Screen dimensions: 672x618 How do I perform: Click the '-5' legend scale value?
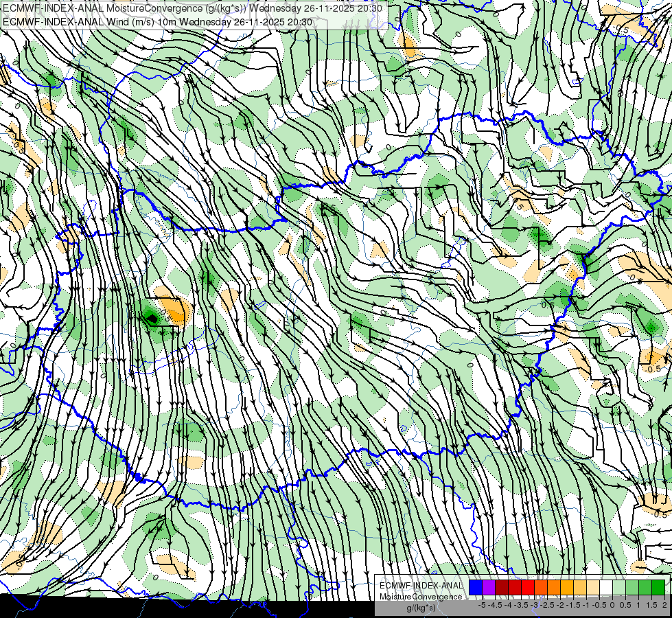click(482, 605)
